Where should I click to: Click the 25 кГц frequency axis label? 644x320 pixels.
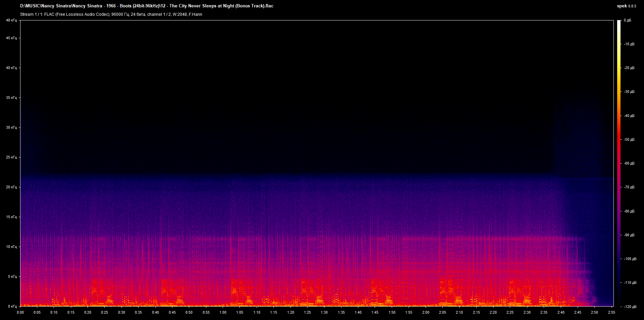(11, 157)
